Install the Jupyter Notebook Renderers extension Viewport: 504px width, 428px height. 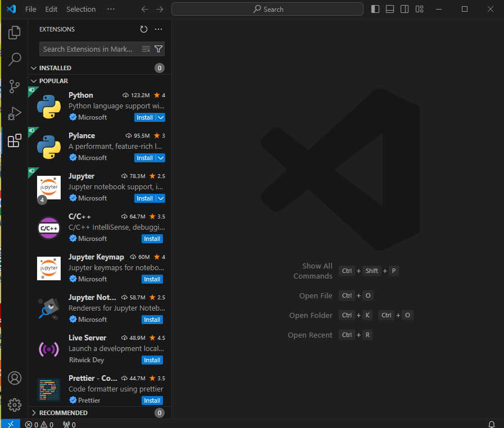(152, 320)
